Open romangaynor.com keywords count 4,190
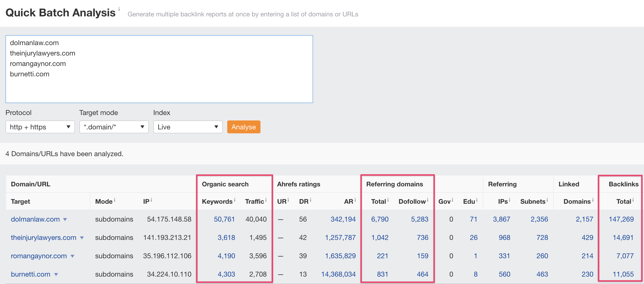This screenshot has width=644, height=284. pos(226,256)
